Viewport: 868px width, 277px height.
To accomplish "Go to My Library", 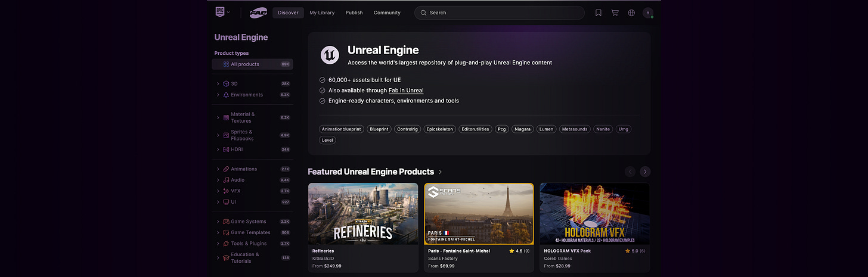I will tap(322, 13).
